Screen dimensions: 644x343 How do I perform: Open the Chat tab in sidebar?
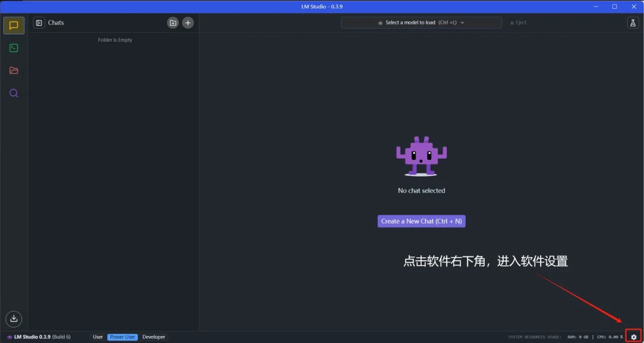[14, 26]
